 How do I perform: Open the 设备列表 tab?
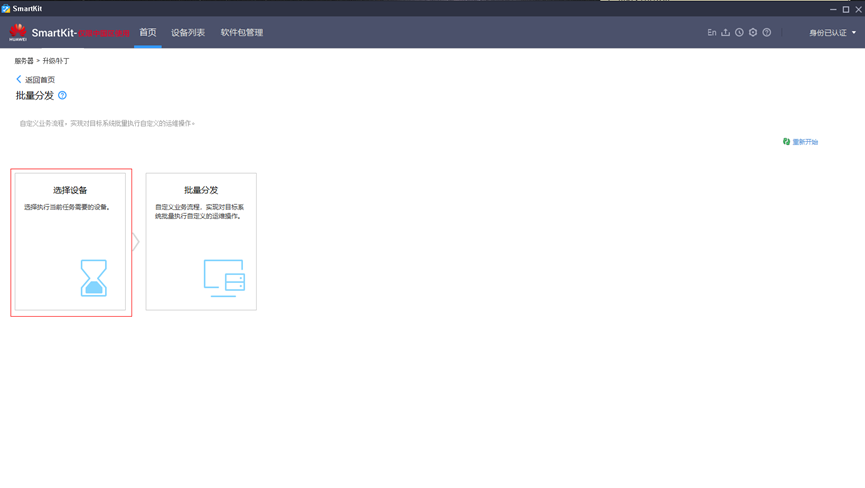[188, 33]
